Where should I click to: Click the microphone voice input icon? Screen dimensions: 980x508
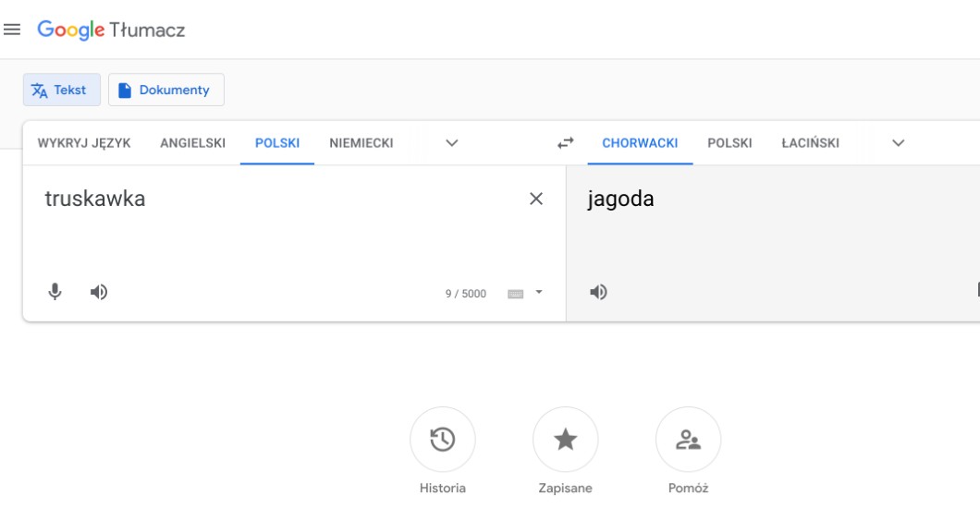pyautogui.click(x=55, y=292)
